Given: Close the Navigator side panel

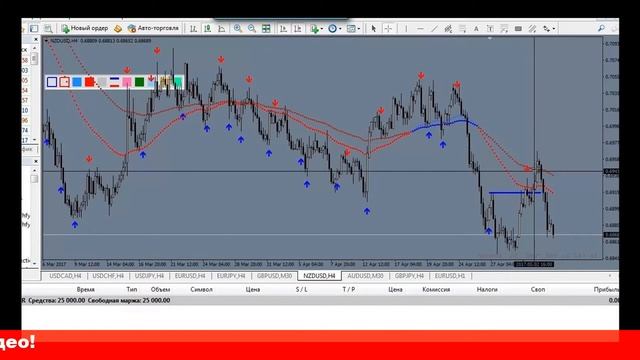Looking at the screenshot, I should pyautogui.click(x=36, y=162).
